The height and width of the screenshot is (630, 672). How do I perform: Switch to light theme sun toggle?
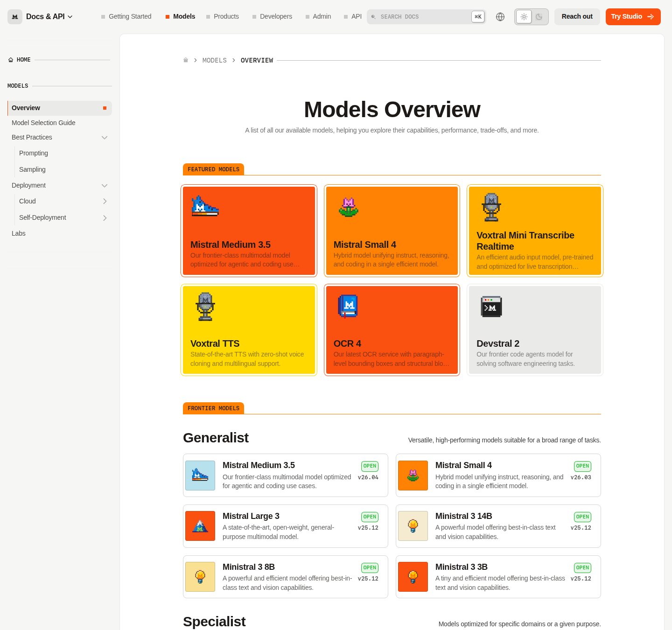524,17
